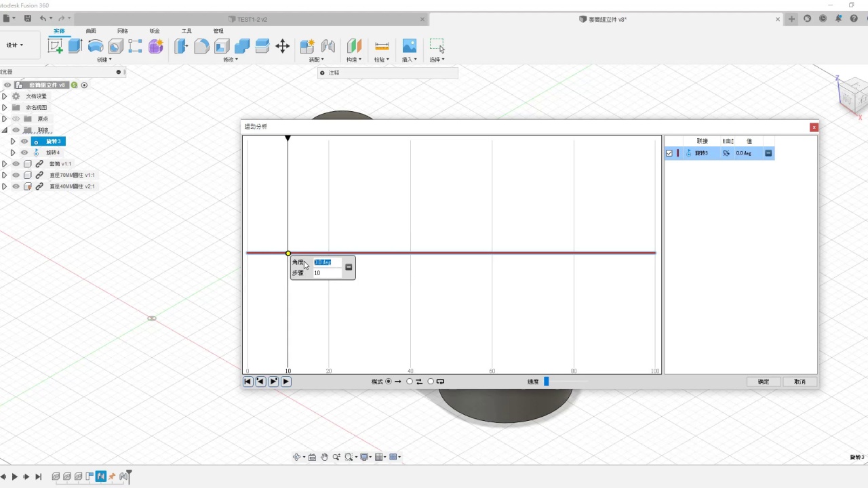Switch to the 钣金 tab

[x=155, y=31]
